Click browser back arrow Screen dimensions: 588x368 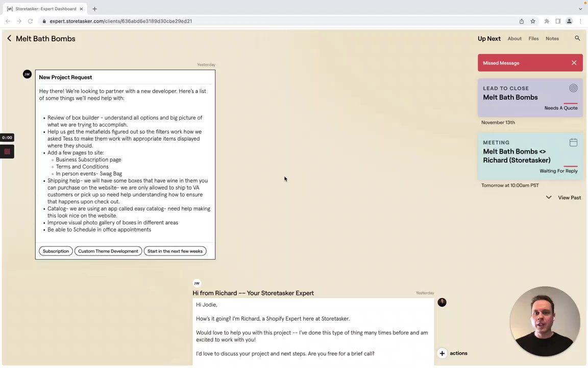coord(8,21)
